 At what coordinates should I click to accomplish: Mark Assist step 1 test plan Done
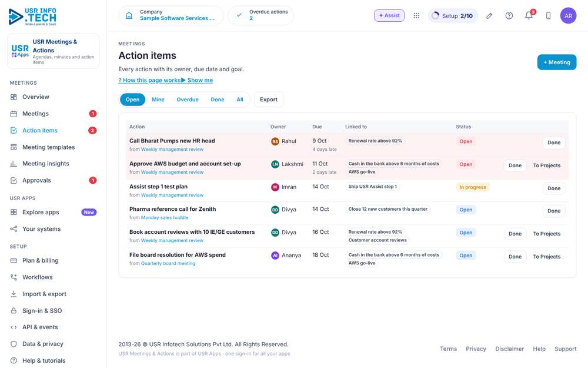553,188
